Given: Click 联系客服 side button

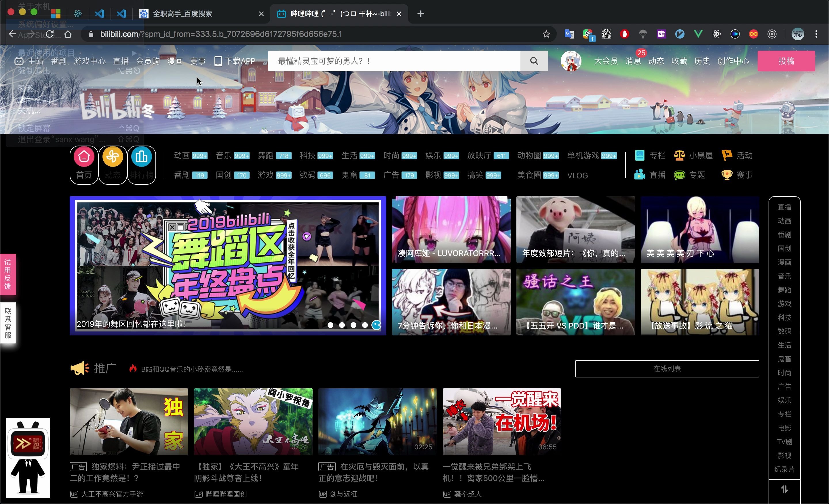Looking at the screenshot, I should [x=8, y=323].
